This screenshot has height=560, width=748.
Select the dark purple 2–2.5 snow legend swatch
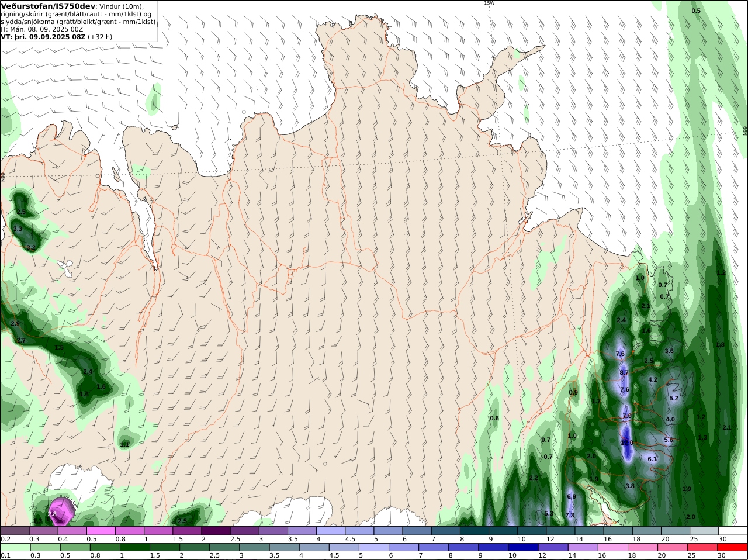pyautogui.click(x=215, y=531)
